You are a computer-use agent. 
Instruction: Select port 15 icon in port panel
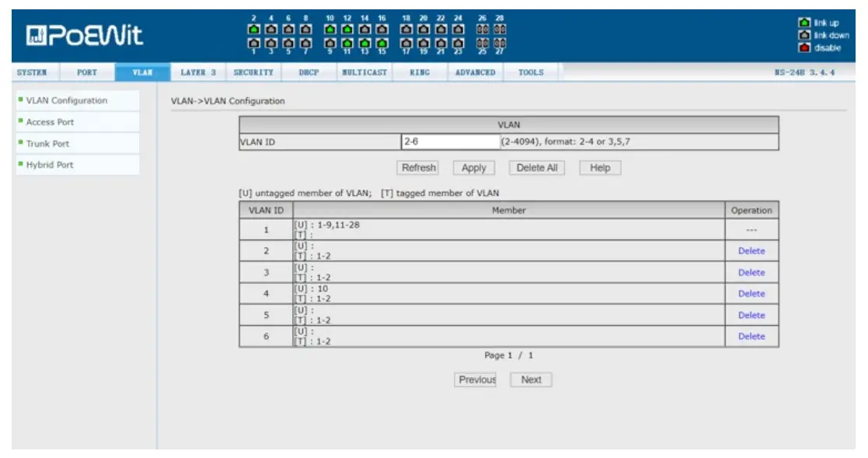(x=382, y=43)
